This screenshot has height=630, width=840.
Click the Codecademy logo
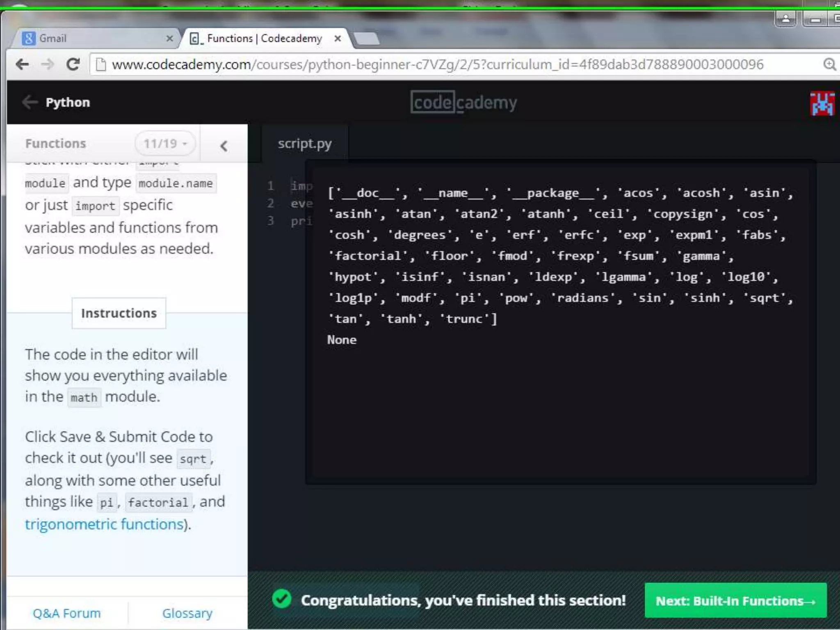click(x=463, y=102)
